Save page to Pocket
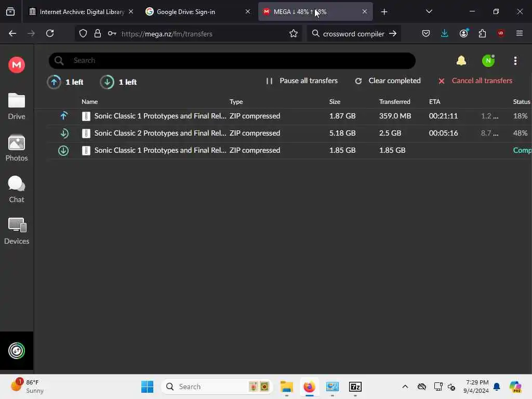This screenshot has width=532, height=399. (x=426, y=33)
